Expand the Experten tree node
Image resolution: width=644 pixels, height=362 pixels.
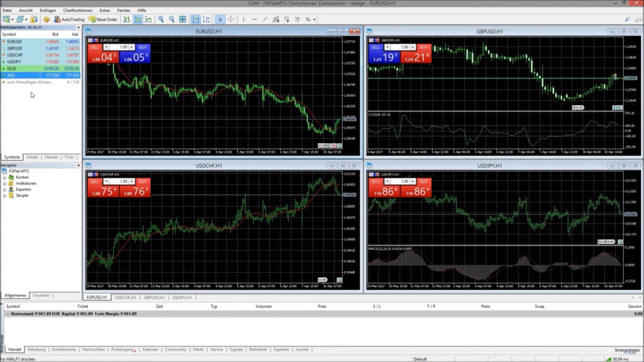coord(4,190)
